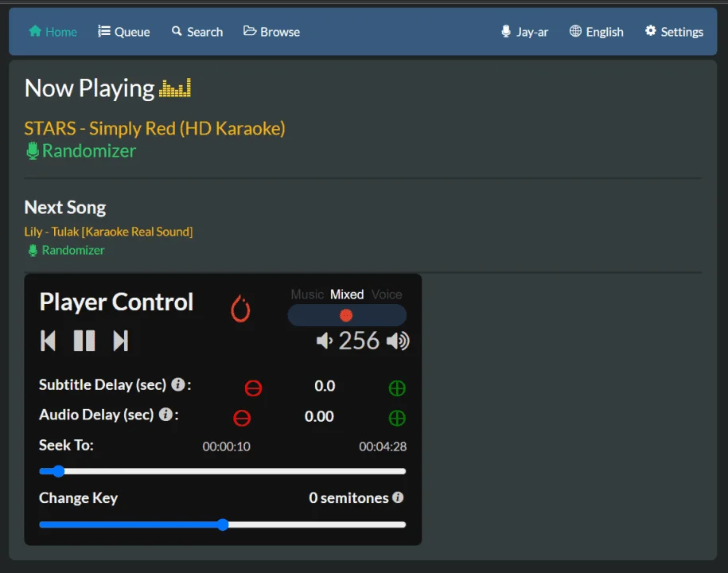Show Subtitle Delay info tooltip

click(177, 384)
